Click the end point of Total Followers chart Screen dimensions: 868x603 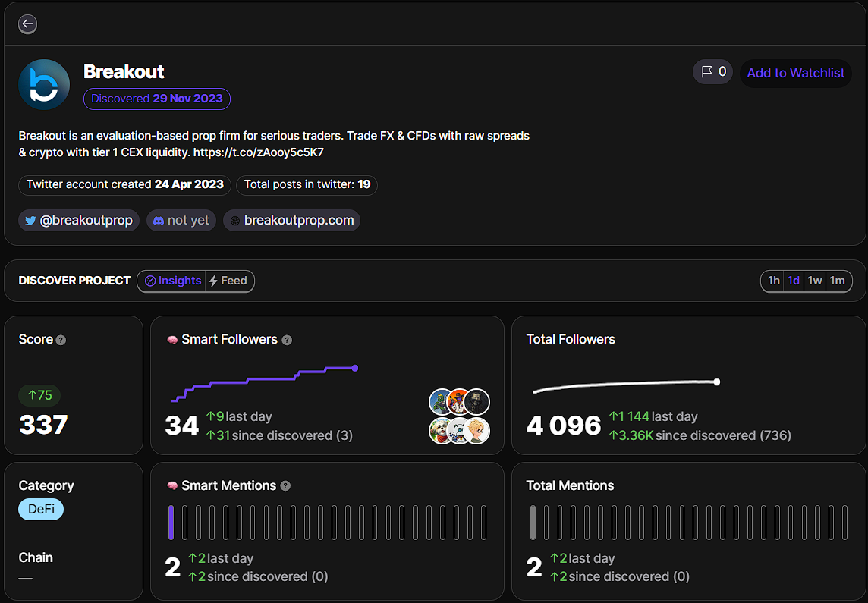717,382
